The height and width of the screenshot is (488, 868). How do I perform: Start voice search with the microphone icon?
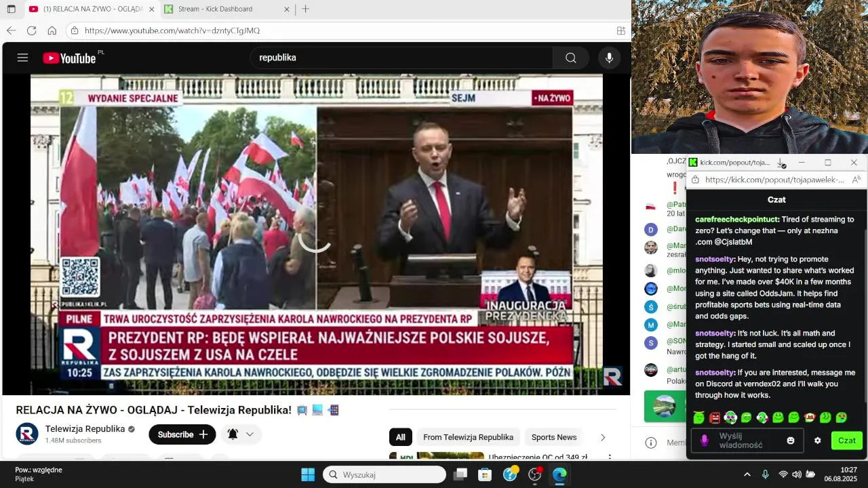pos(609,58)
